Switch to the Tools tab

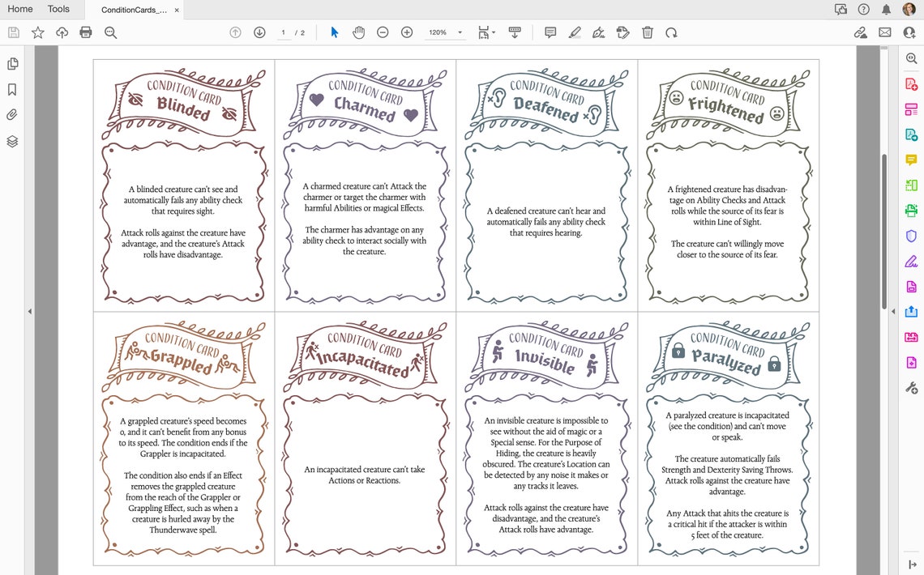click(x=58, y=9)
